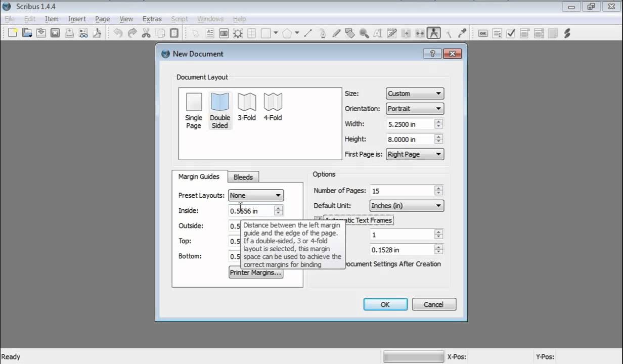Screen dimensions: 623x364
Task: Open the Default Unit dropdown
Action: (x=407, y=206)
